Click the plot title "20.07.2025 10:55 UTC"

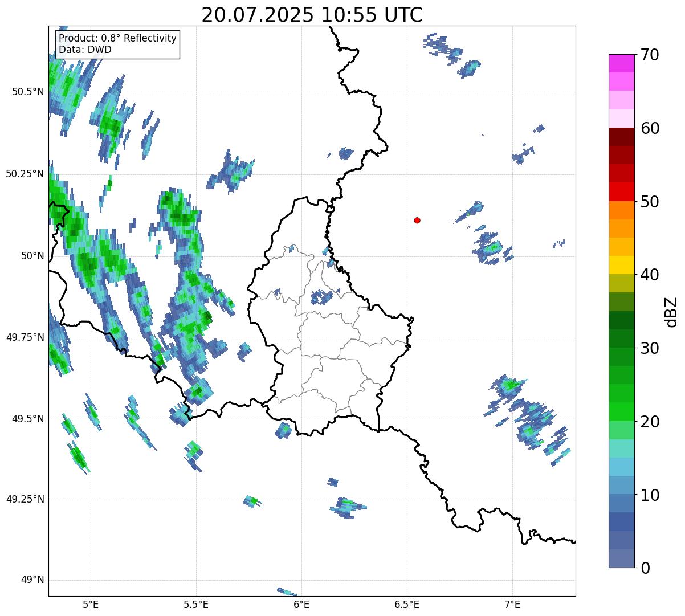point(312,15)
